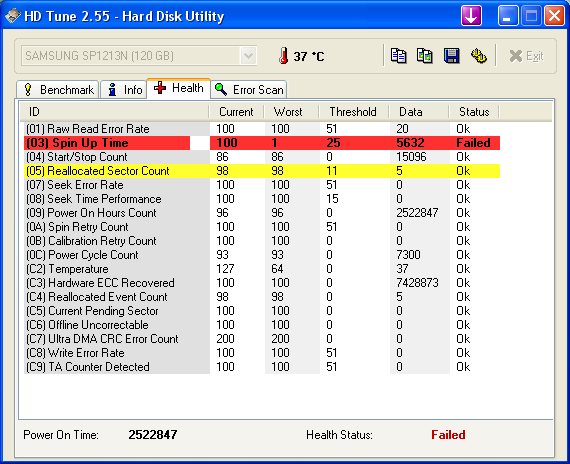The height and width of the screenshot is (464, 570).
Task: Click the copy info to clipboard icon
Action: (398, 56)
